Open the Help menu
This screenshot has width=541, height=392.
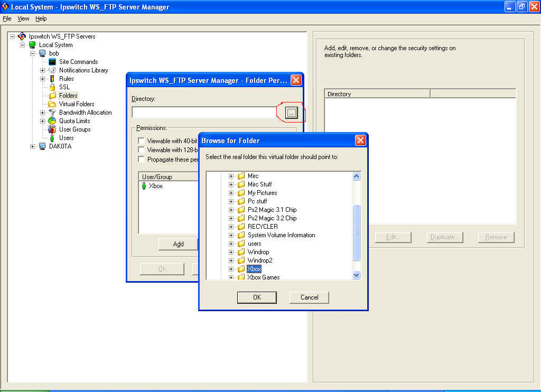pyautogui.click(x=41, y=18)
